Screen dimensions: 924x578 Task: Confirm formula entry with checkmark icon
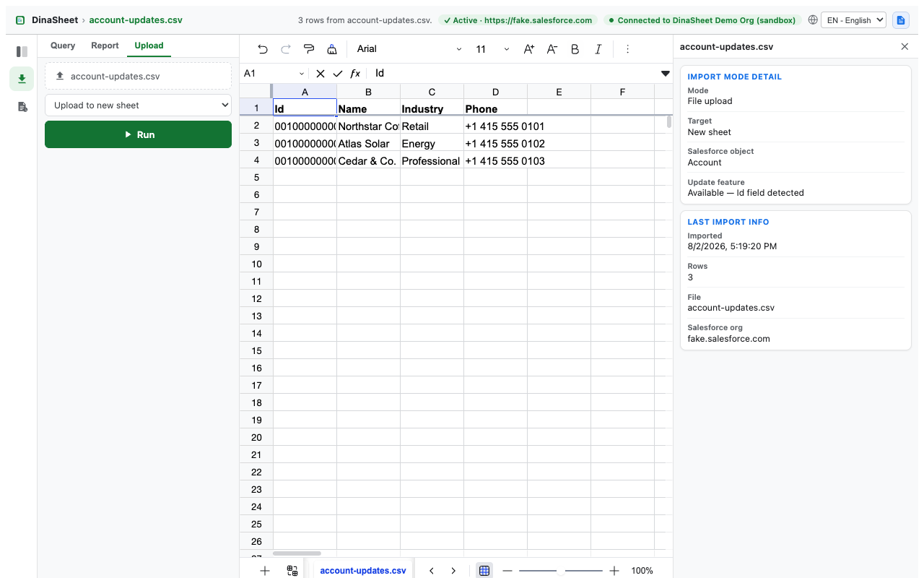pos(338,74)
